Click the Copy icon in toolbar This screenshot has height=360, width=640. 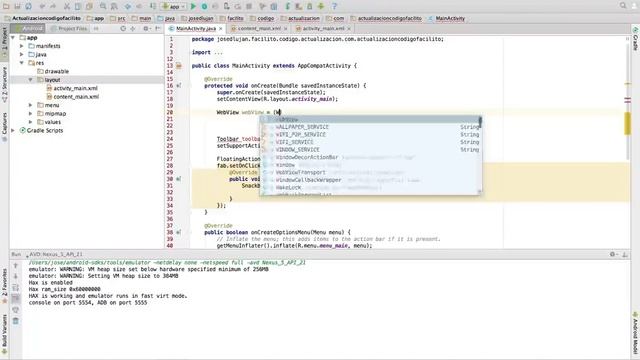click(x=78, y=6)
